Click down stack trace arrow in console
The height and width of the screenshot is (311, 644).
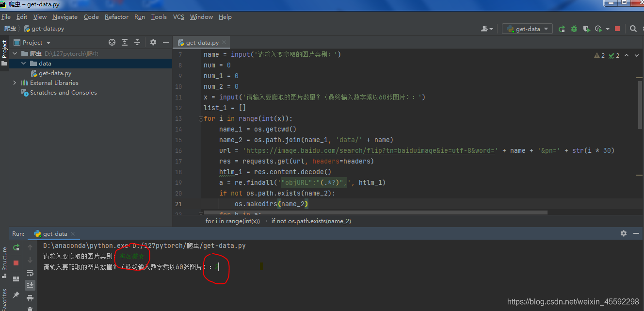[30, 260]
